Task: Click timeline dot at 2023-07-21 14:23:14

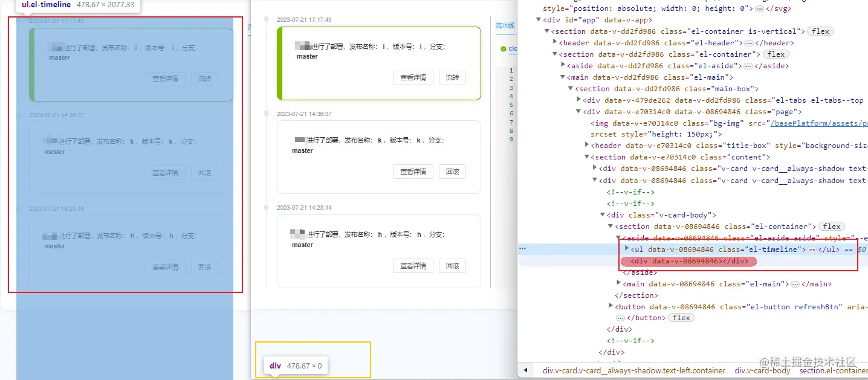Action: point(266,207)
